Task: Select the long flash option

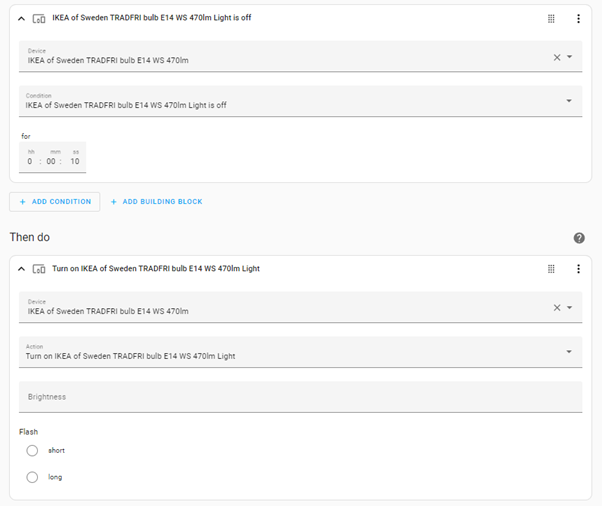Action: [x=33, y=477]
